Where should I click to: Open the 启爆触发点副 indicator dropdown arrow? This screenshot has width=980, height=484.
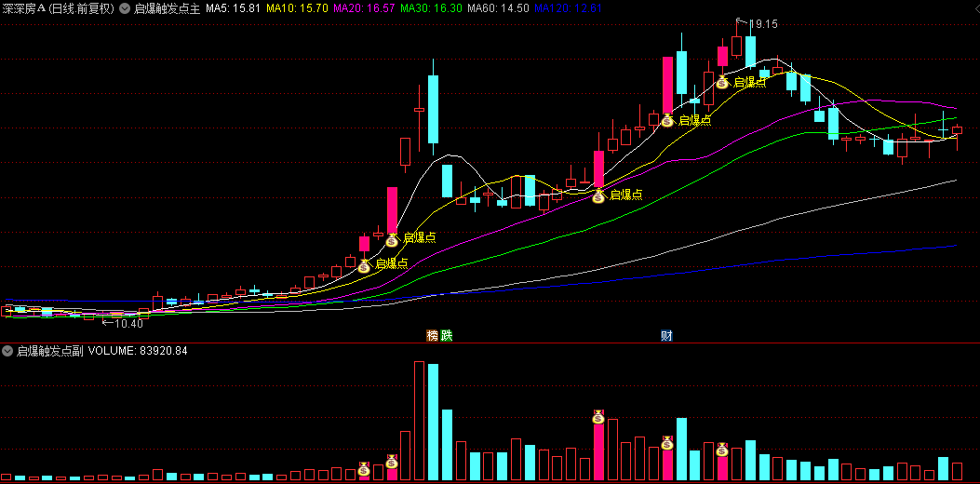(7, 351)
